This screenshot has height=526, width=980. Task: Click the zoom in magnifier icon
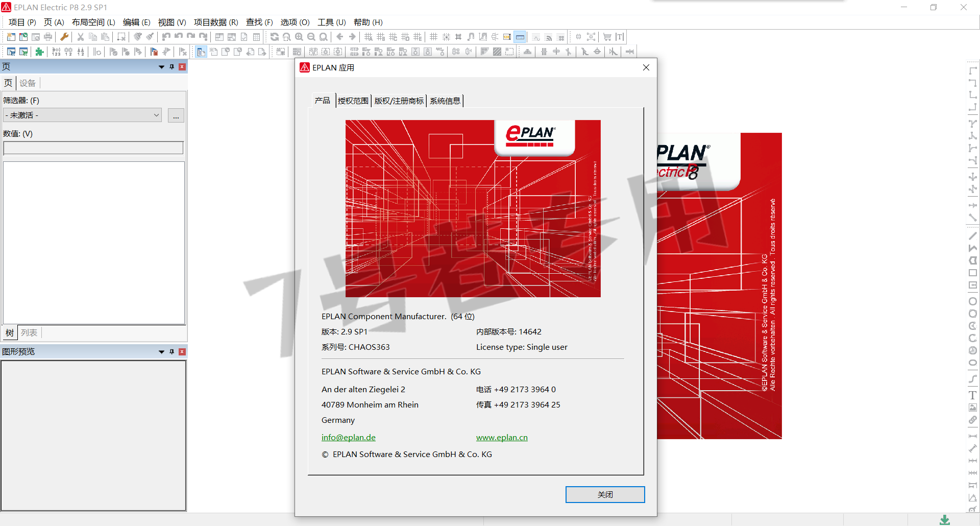pos(299,37)
